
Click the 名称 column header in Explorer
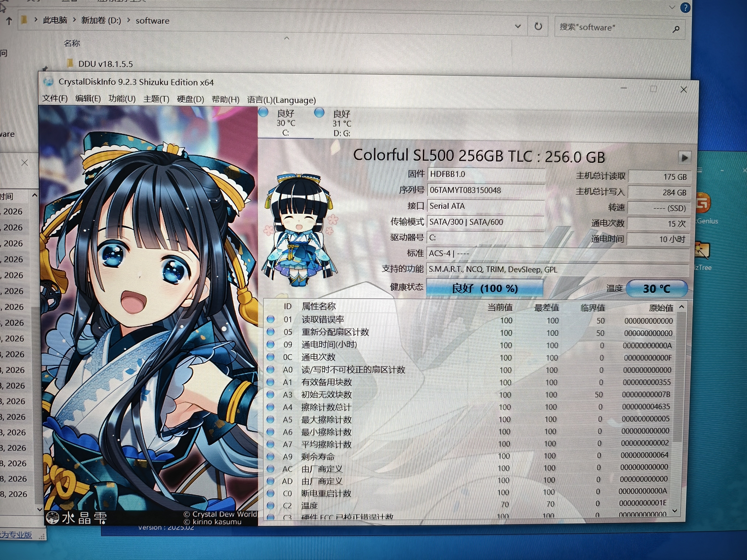coord(72,43)
